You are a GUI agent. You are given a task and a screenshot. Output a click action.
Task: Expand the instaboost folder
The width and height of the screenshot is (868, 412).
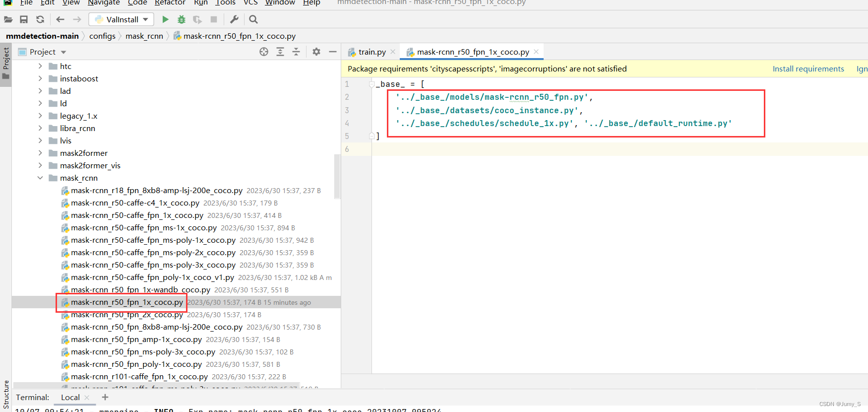(x=40, y=78)
